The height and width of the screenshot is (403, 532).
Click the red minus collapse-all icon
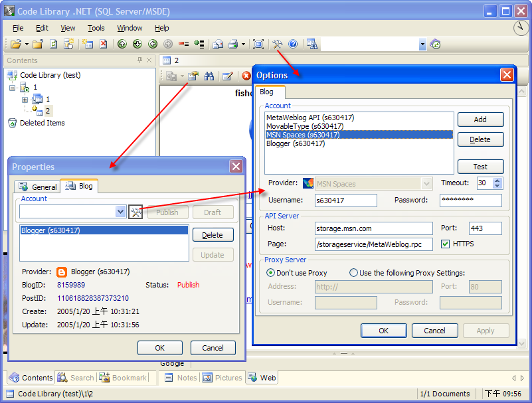(183, 44)
